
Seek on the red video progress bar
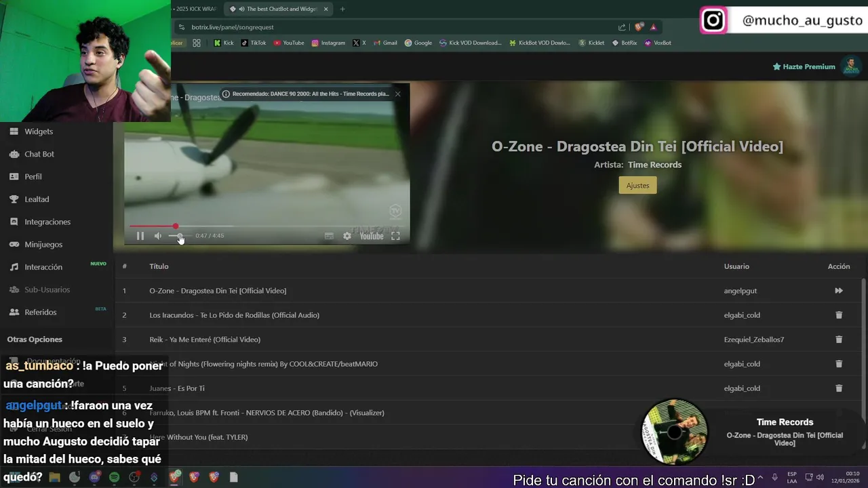267,226
